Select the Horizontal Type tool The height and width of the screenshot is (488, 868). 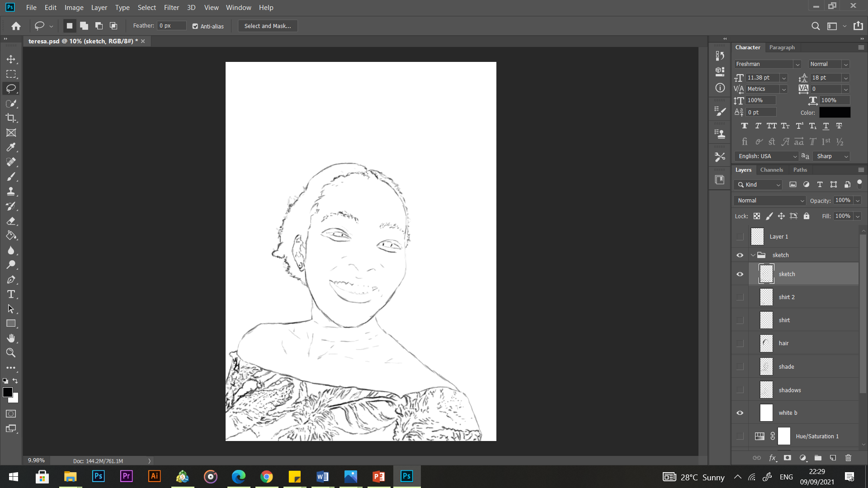(x=11, y=294)
